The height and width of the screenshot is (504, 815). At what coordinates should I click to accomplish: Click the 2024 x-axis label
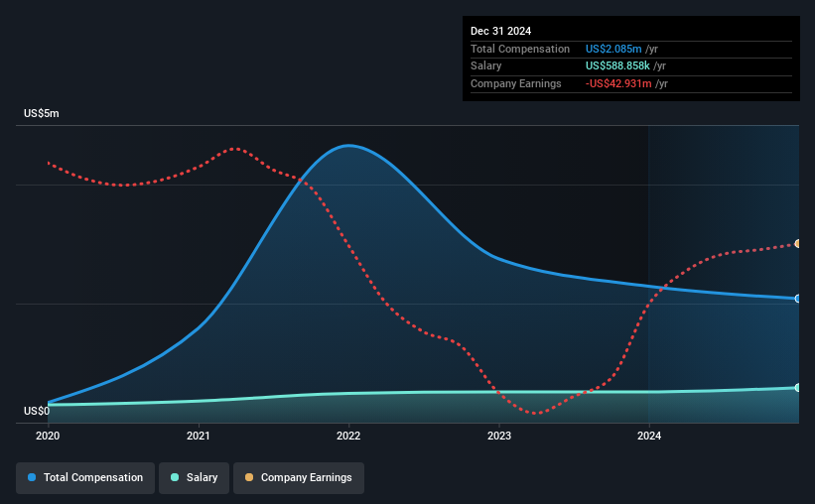click(x=649, y=436)
